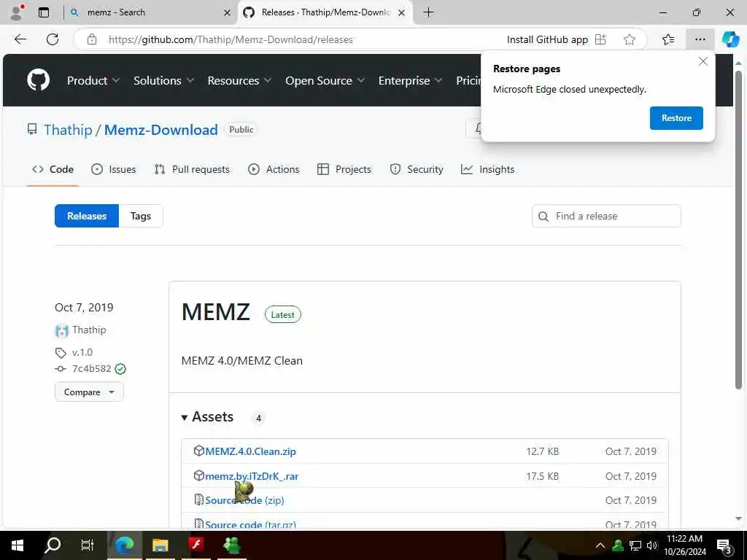Open the Compare dropdown
The width and height of the screenshot is (747, 560).
point(89,392)
